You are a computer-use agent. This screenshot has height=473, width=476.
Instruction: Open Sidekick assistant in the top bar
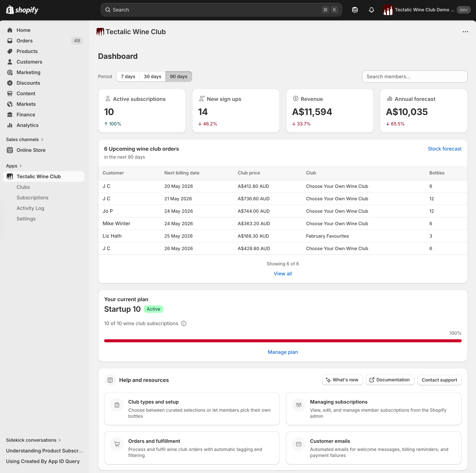tap(355, 10)
